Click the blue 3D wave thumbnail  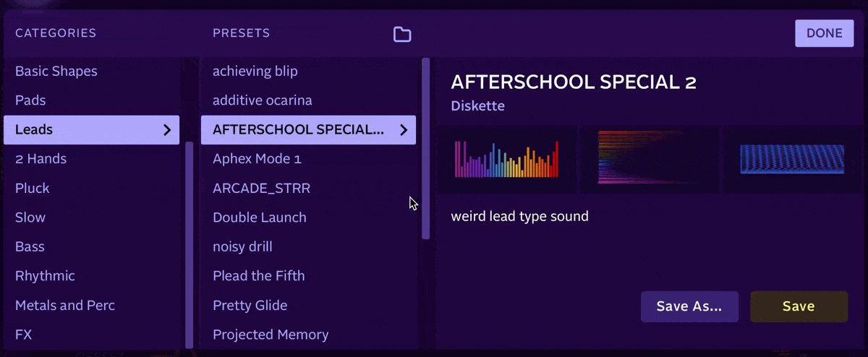[791, 160]
